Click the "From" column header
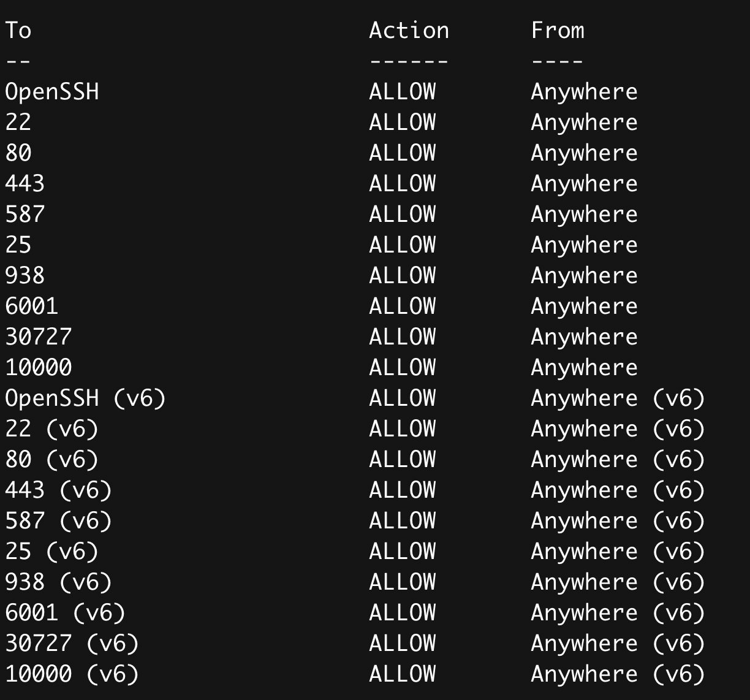 (558, 30)
